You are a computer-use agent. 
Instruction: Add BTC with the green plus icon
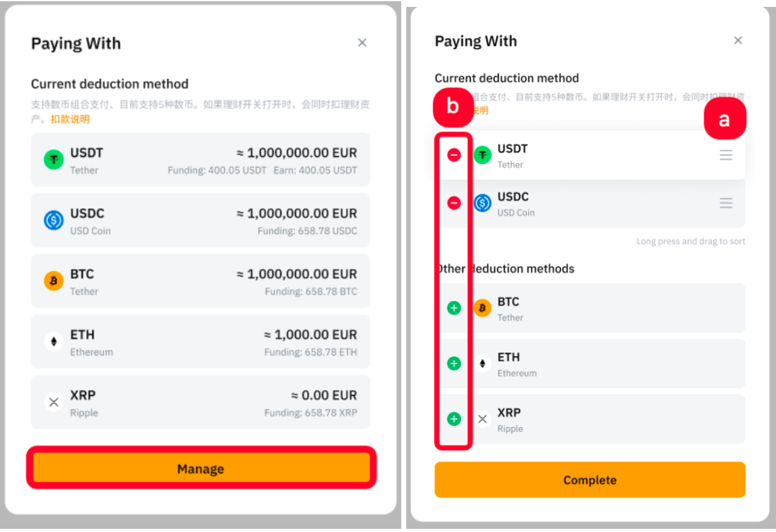point(454,308)
